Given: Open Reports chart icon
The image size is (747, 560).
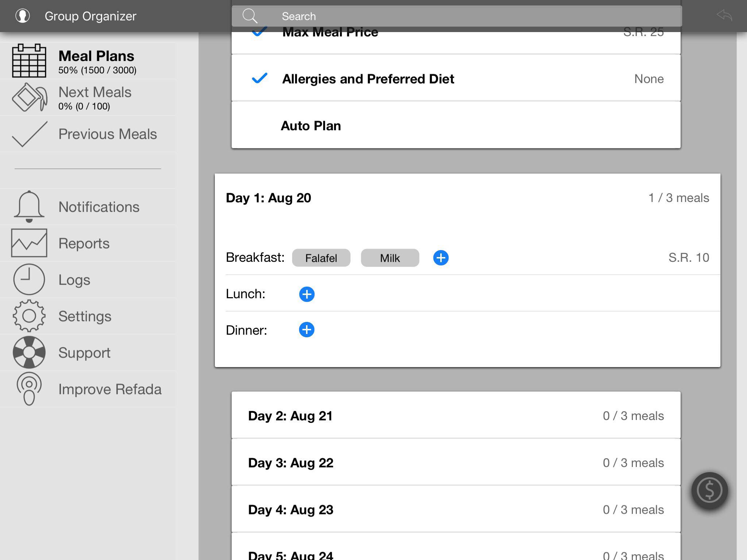Looking at the screenshot, I should pos(29,243).
